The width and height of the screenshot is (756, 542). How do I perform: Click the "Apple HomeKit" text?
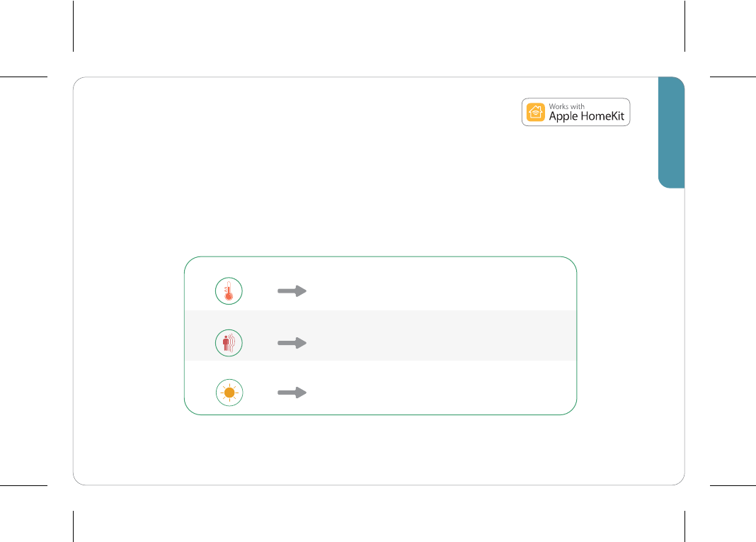(x=586, y=116)
